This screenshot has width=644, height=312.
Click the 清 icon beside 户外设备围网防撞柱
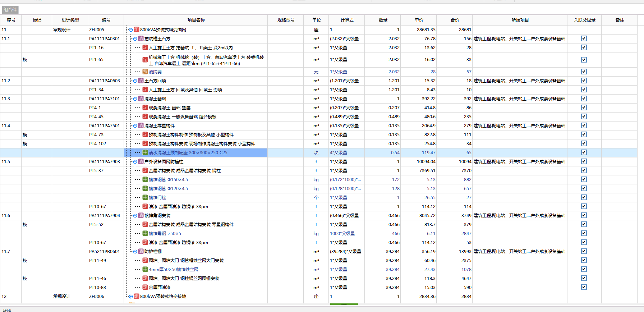coord(141,162)
